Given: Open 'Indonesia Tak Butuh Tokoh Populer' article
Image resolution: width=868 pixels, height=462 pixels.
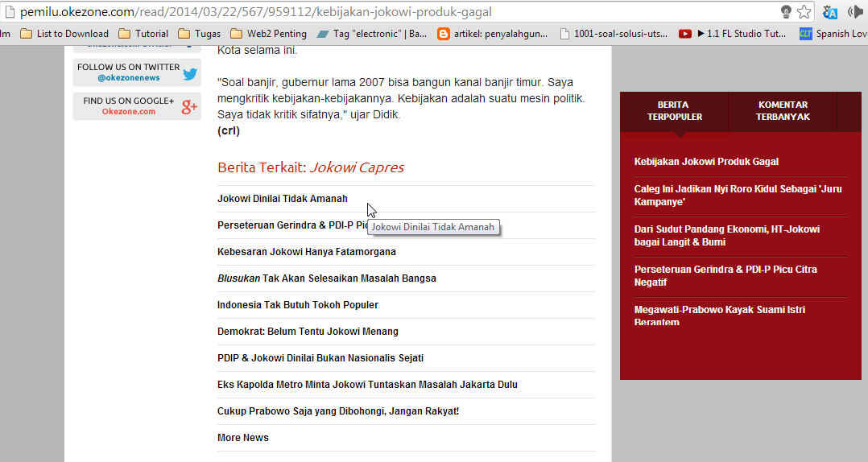Looking at the screenshot, I should coord(298,305).
